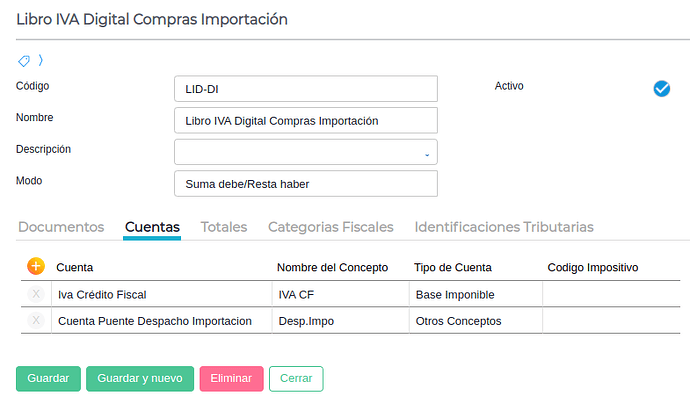Click into the Nombre text field
Image resolution: width=690 pixels, height=403 pixels.
(305, 121)
